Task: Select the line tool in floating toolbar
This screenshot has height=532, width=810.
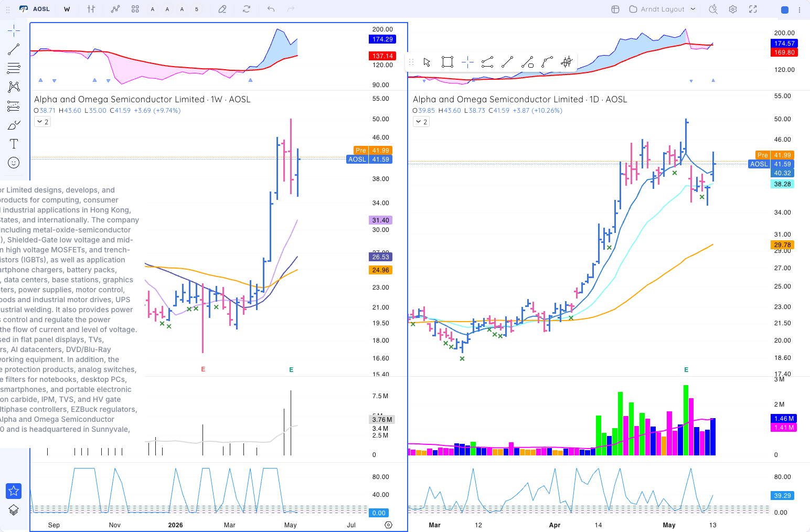Action: pos(507,62)
